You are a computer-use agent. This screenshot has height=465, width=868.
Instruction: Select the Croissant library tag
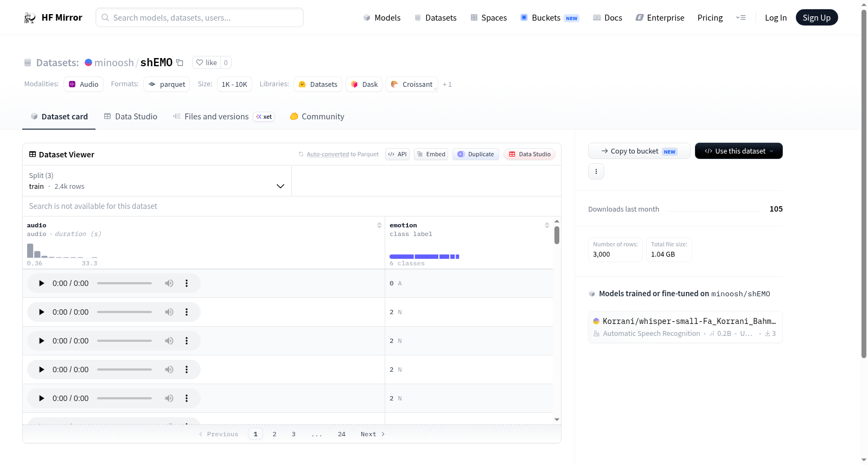pos(412,84)
